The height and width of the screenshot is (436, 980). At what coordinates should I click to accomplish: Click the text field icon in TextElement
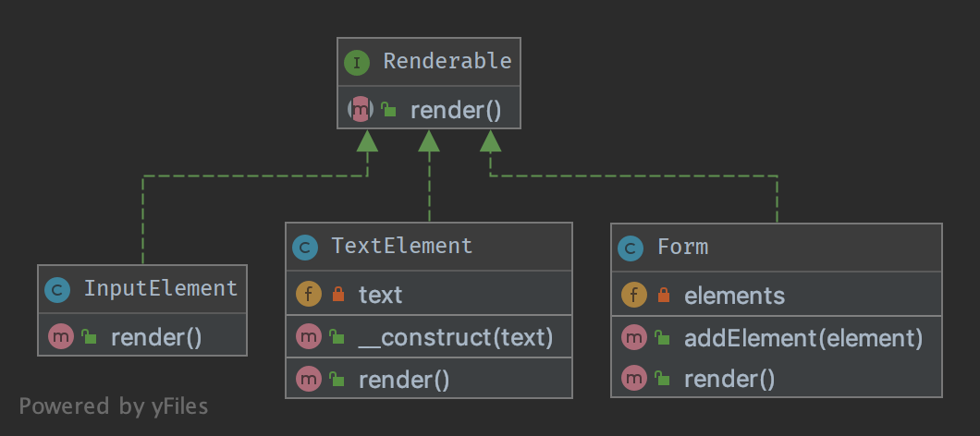tap(307, 295)
